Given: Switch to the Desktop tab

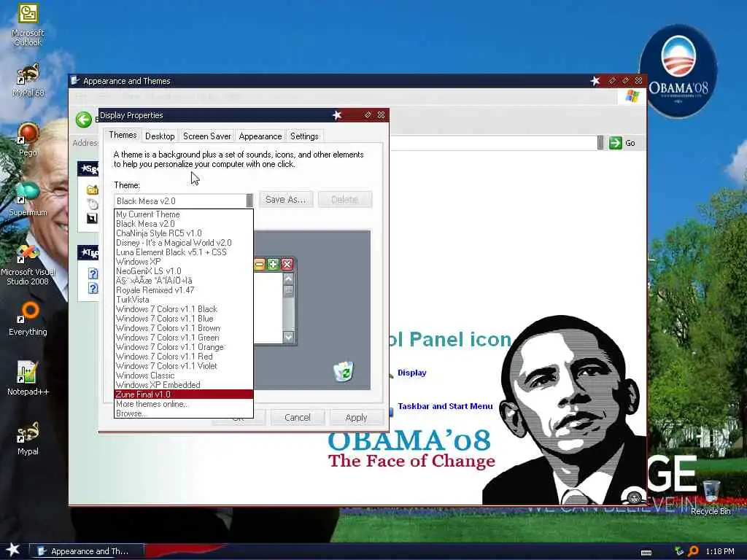Looking at the screenshot, I should point(160,136).
